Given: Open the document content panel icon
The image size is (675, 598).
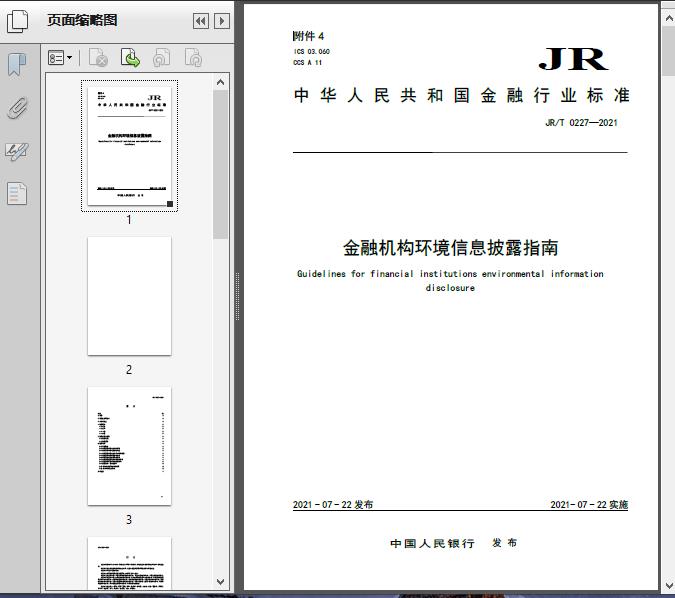Looking at the screenshot, I should point(17,193).
